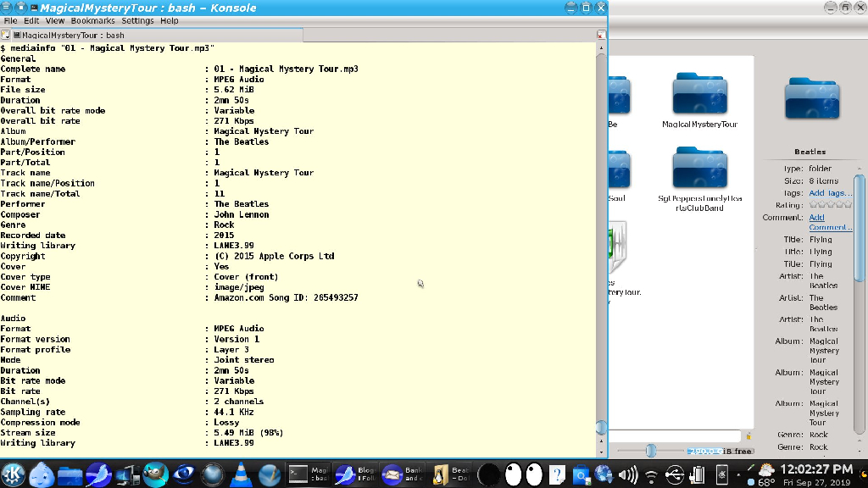Click the Konsole scrollbar handle near the bottom
Image resolution: width=868 pixels, height=488 pixels.
(x=601, y=428)
